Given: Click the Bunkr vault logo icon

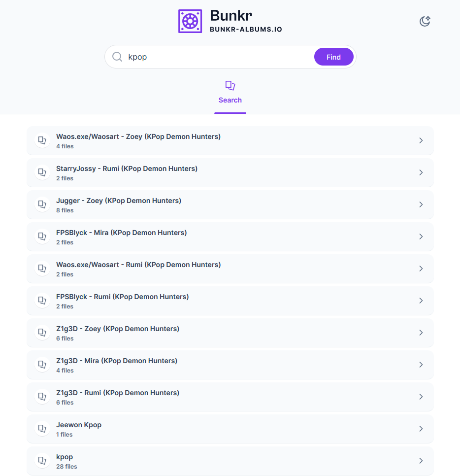Looking at the screenshot, I should click(190, 21).
